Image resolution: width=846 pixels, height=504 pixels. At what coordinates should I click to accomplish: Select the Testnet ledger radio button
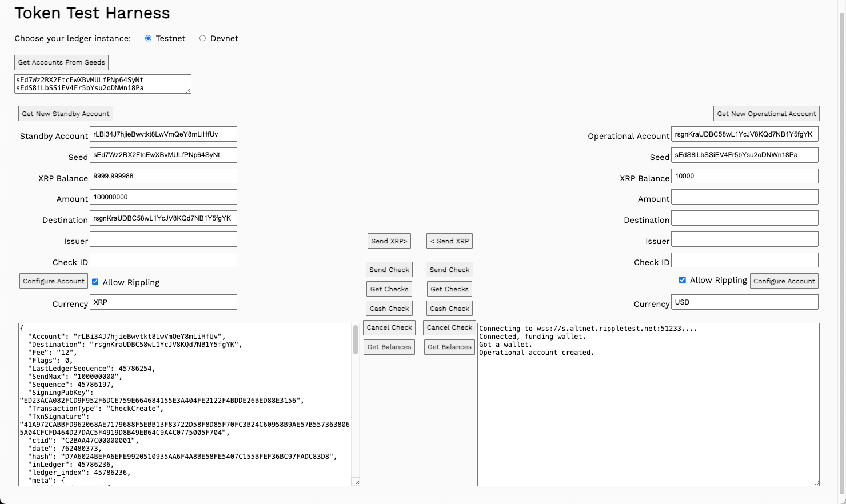[149, 38]
